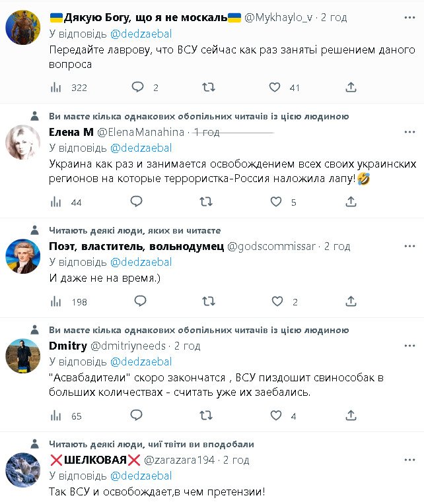
Task: Reply to Елена М's tweet
Action: [138, 202]
